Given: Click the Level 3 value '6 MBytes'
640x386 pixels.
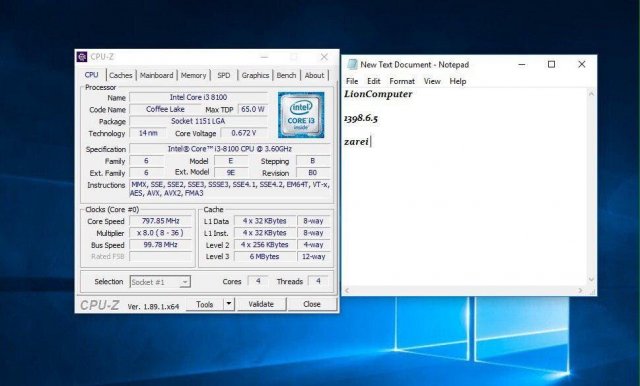Looking at the screenshot, I should click(x=264, y=257).
